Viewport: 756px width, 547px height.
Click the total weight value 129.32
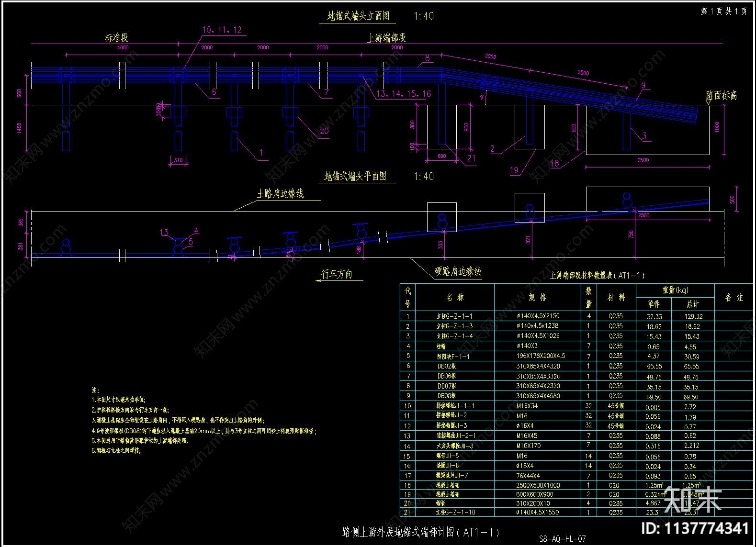(693, 316)
